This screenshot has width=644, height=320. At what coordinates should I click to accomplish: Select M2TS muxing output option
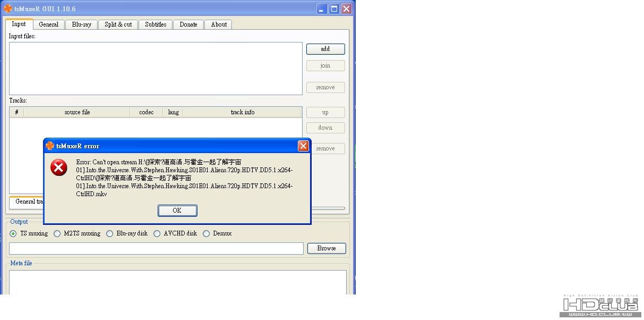[77, 233]
